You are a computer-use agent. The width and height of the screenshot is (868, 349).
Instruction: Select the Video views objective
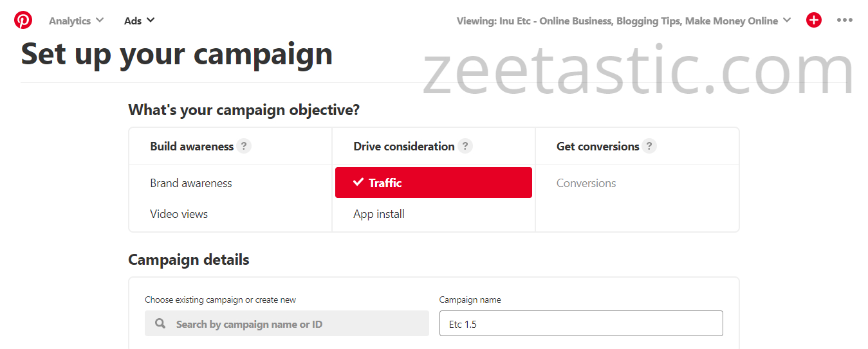pyautogui.click(x=179, y=214)
